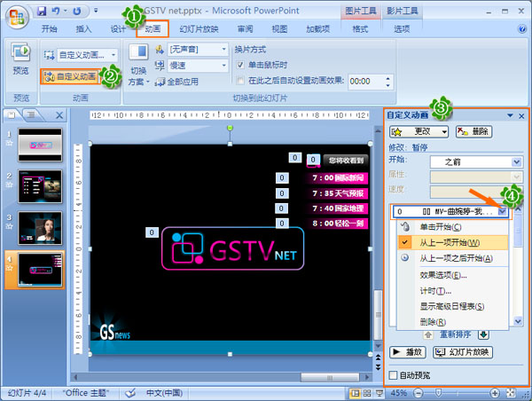Switch to the outline tab in thumbnail pane
Viewport: 532px width, 401px height.
coord(31,115)
